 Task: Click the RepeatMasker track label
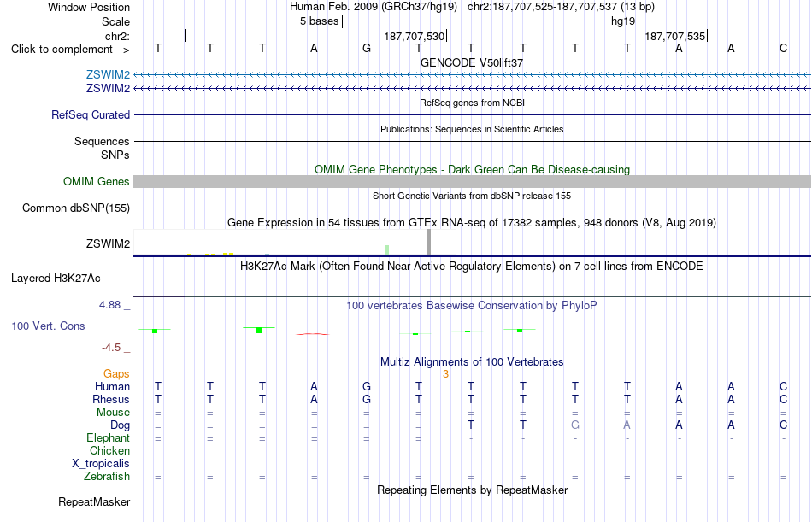(94, 501)
